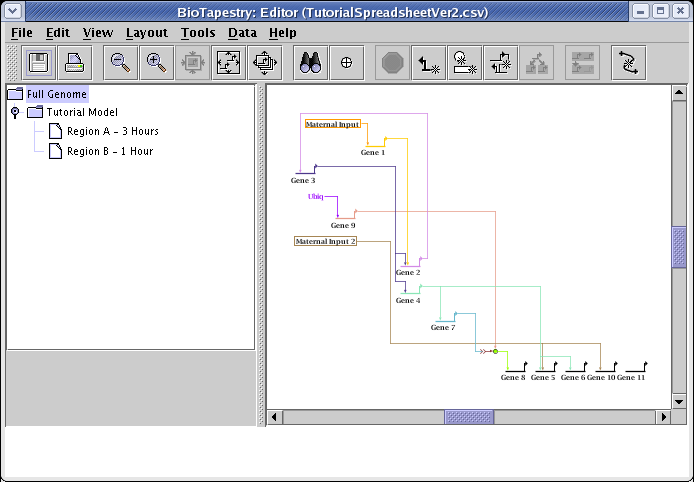
Task: Click the Save (floppy disk) toolbar icon
Action: point(40,62)
